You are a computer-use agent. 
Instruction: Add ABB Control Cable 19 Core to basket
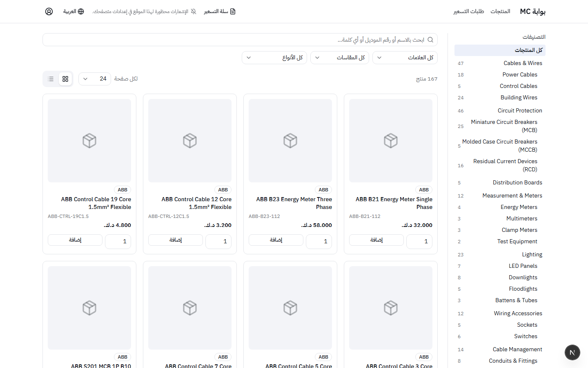75,240
